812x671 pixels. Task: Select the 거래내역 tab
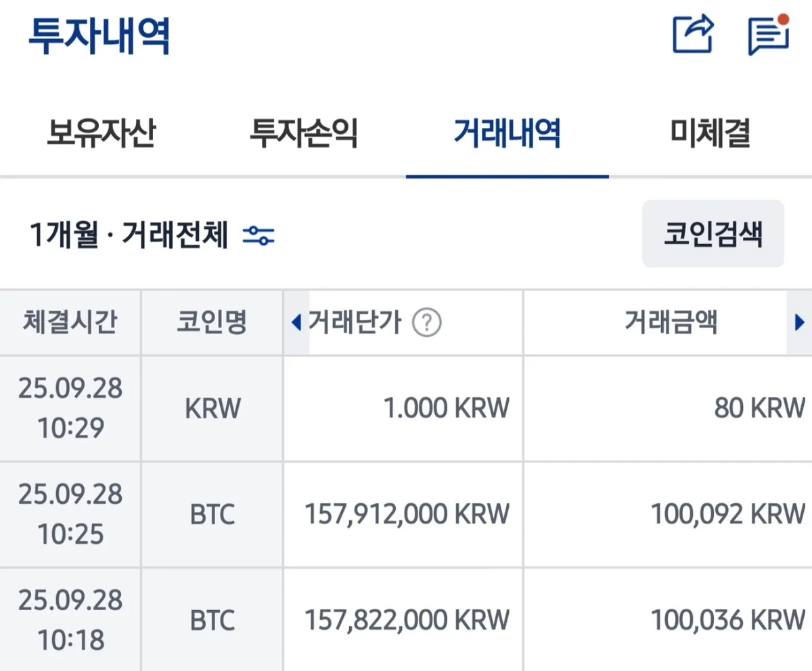click(x=507, y=133)
